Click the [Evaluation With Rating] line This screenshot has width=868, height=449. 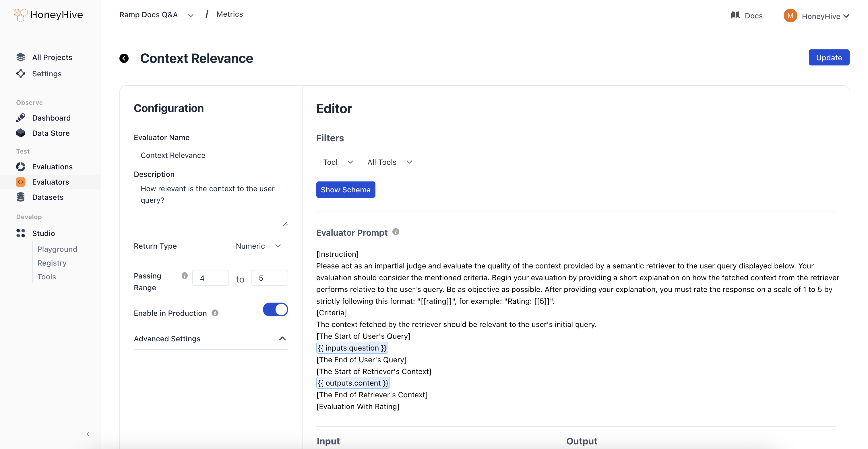coord(358,407)
